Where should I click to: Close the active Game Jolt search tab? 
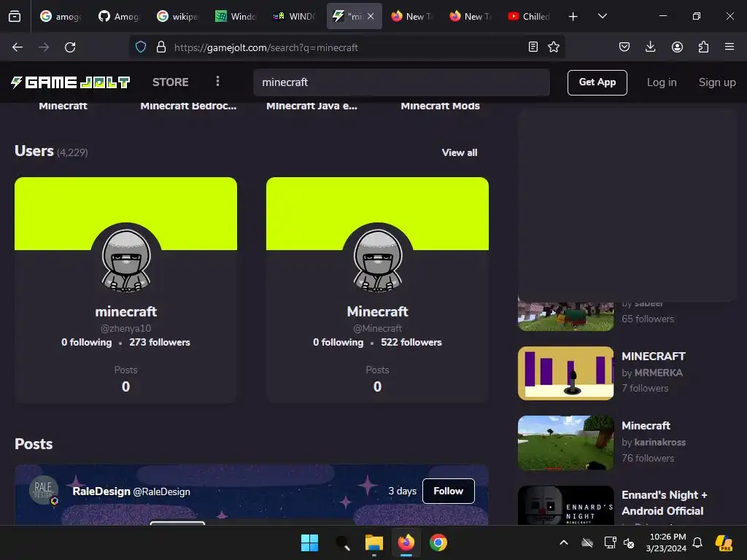click(x=371, y=16)
